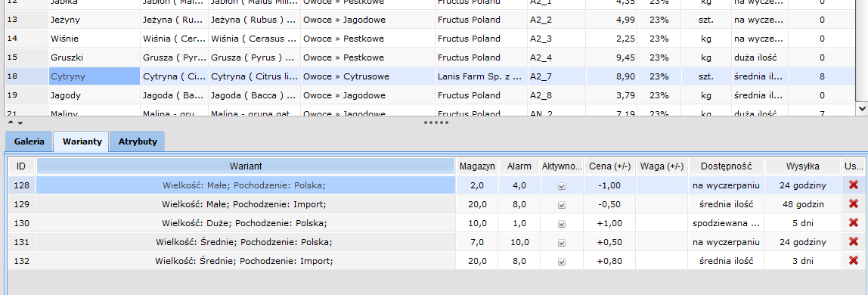This screenshot has width=868, height=295.
Task: Click ID cell 131 in variants table
Action: pos(21,242)
